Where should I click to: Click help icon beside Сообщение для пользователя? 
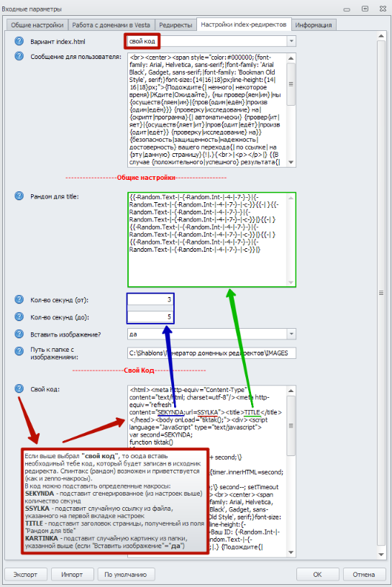click(19, 57)
